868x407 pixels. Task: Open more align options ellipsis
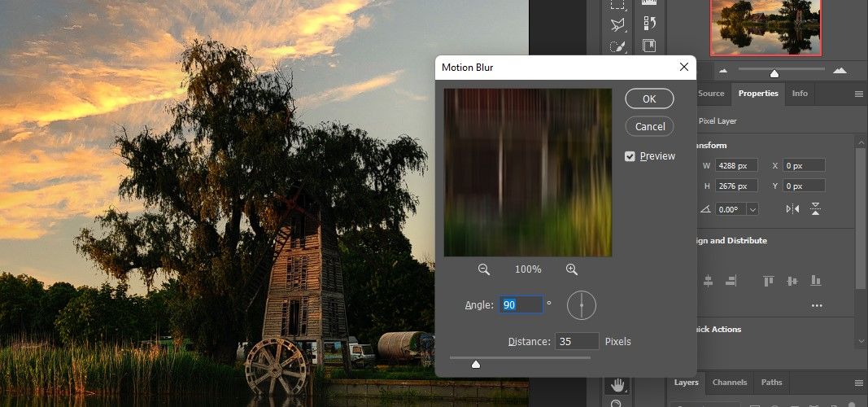[817, 306]
